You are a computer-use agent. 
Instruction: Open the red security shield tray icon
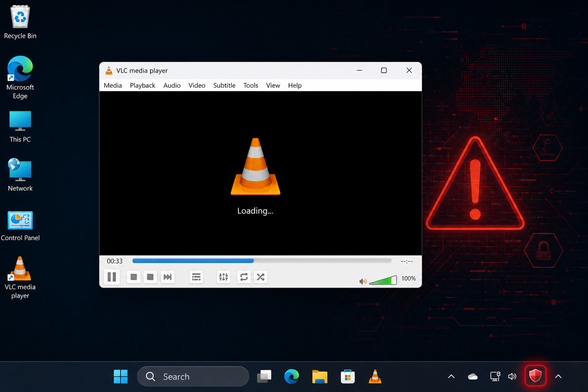(x=535, y=376)
